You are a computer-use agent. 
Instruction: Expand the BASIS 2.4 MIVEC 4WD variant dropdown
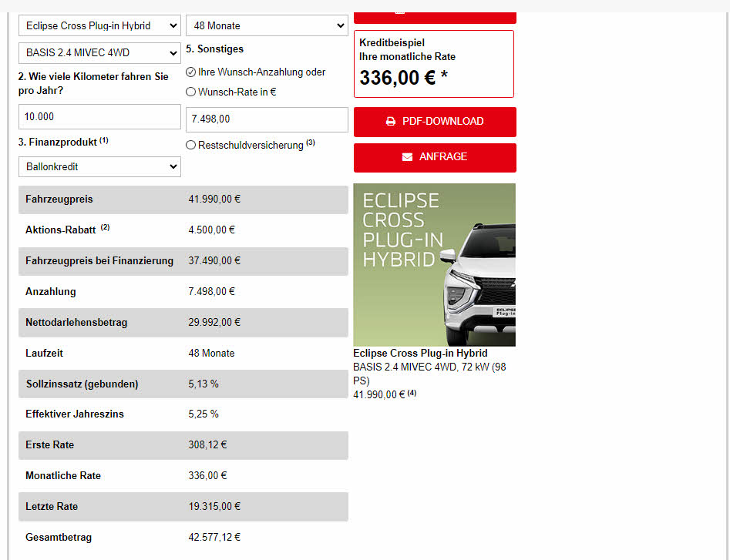[99, 53]
